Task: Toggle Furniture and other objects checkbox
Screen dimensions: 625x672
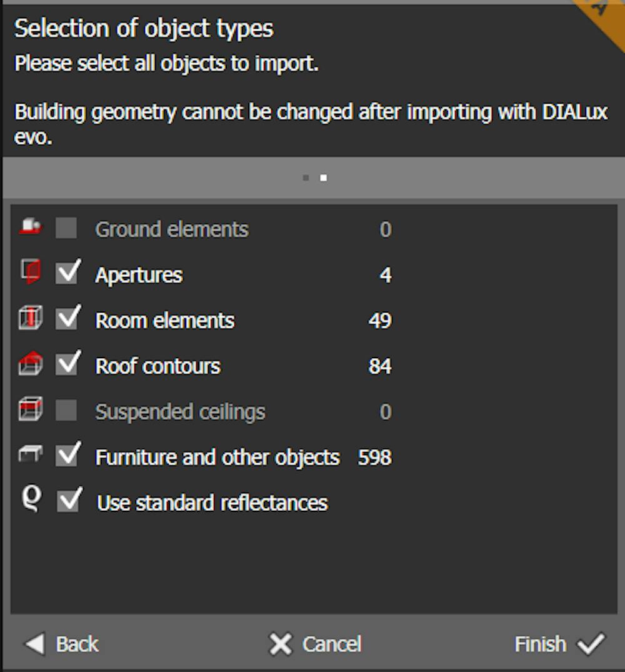Action: 67,455
